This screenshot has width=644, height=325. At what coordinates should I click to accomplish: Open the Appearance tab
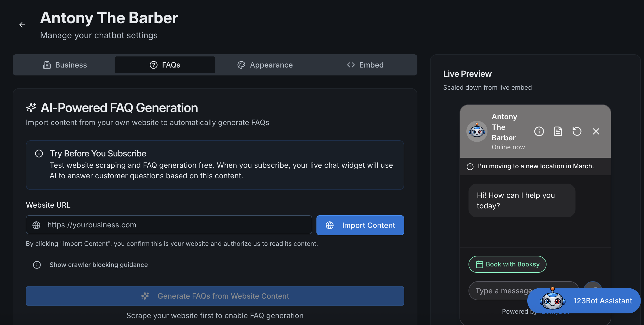[x=265, y=65]
